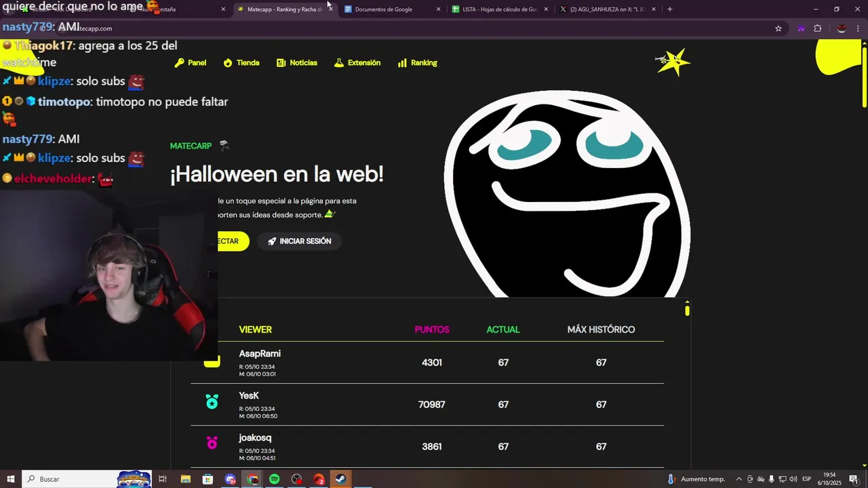Click the 3861 points value for joakosq
The image size is (868, 488).
tap(432, 447)
